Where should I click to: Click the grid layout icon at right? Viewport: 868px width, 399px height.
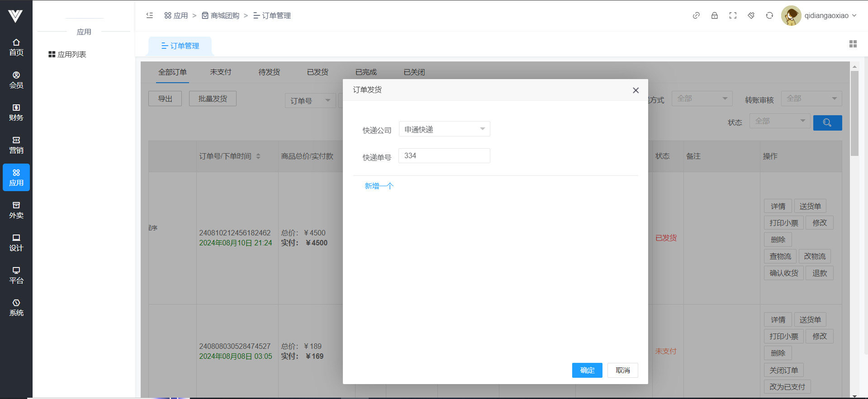(x=853, y=44)
